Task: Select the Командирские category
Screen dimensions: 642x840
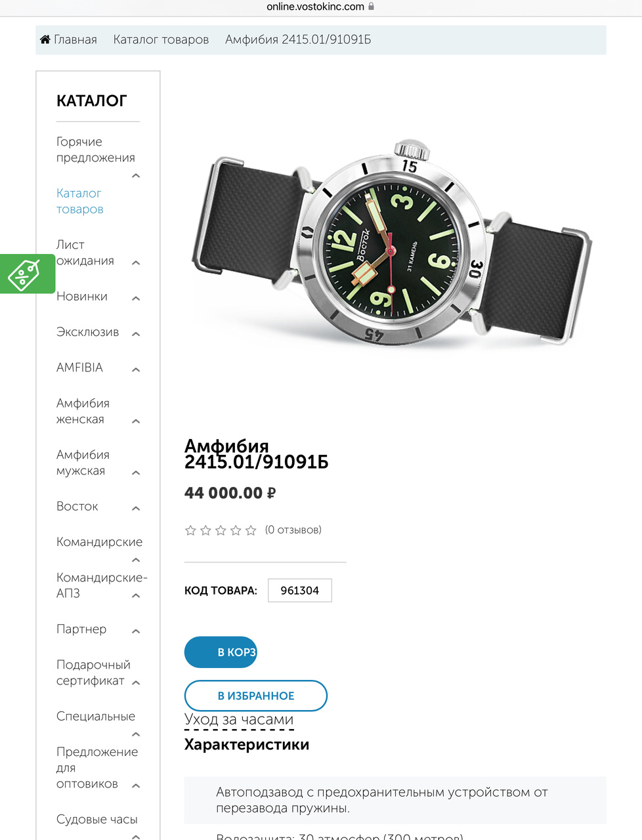Action: pos(99,542)
